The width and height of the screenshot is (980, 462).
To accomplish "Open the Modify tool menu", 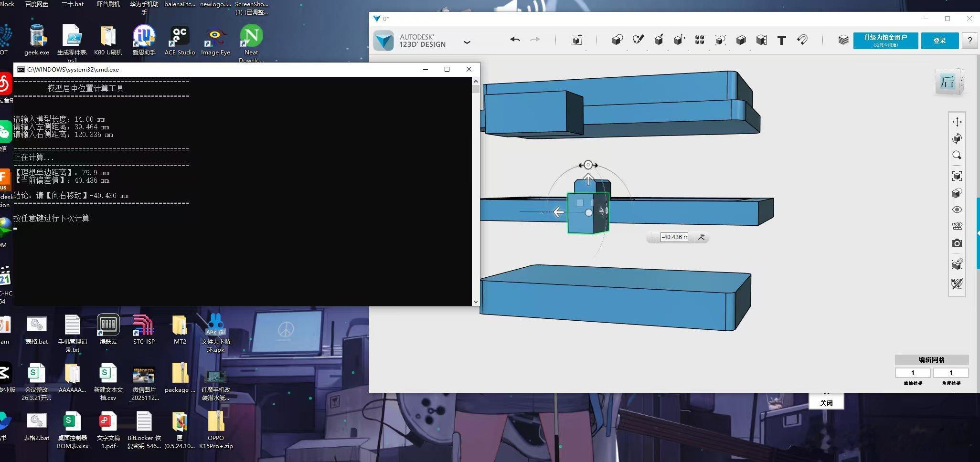I will click(x=679, y=40).
